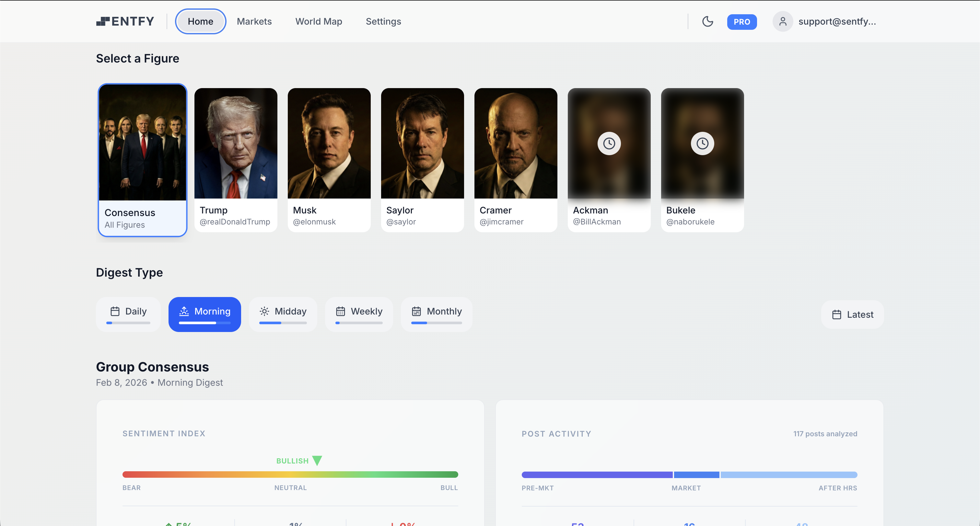Click the Latest digest button

pyautogui.click(x=852, y=314)
